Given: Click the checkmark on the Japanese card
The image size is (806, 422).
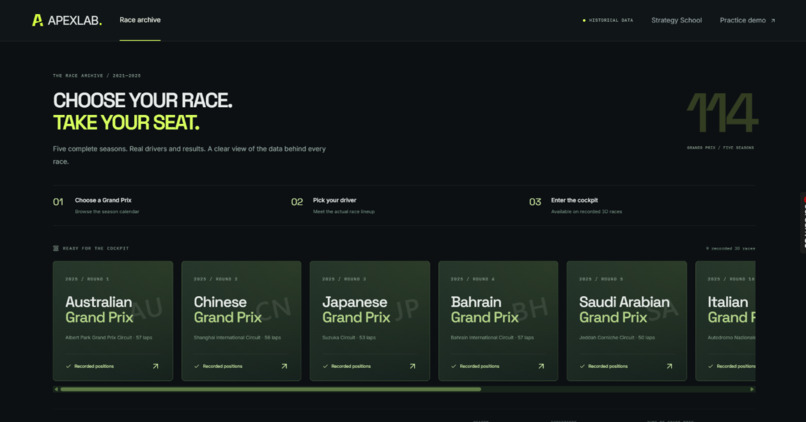Looking at the screenshot, I should point(325,366).
